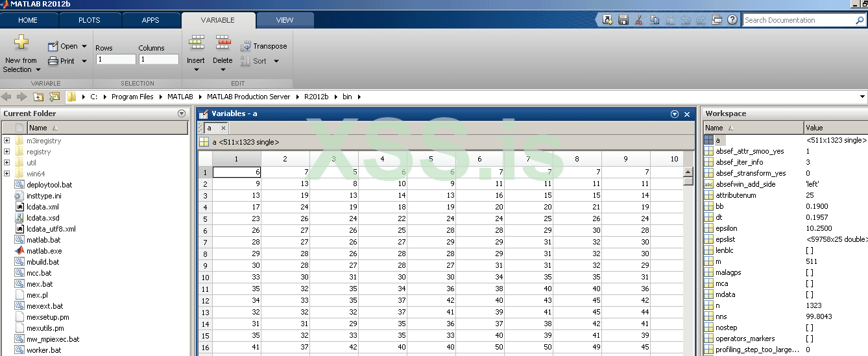
Task: Click Program Files in the address path
Action: [132, 97]
